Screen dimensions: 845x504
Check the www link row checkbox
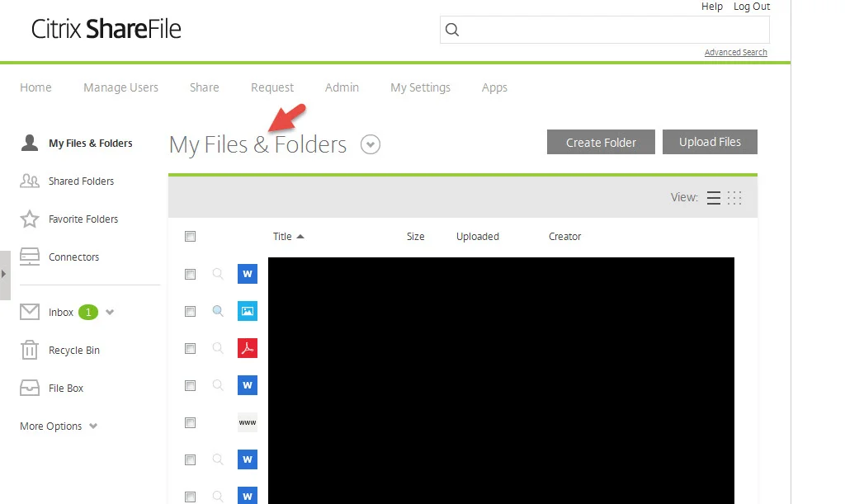click(191, 422)
